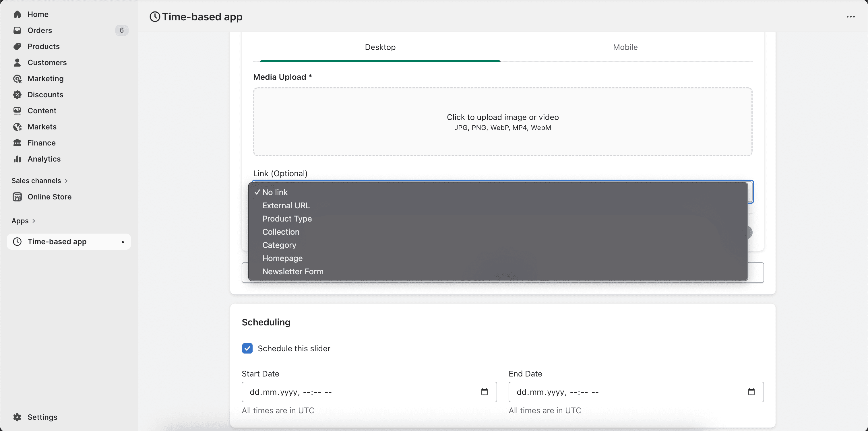Choose Collection in the link dropdown
Screen dimensions: 868x431
[281, 232]
